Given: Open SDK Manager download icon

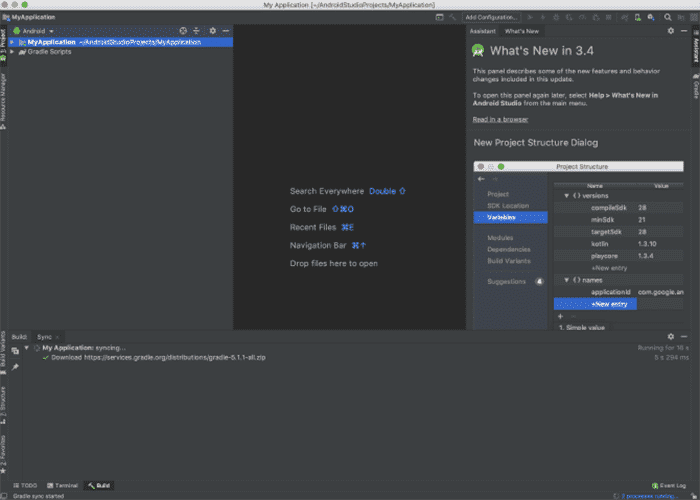Looking at the screenshot, I should (x=651, y=17).
